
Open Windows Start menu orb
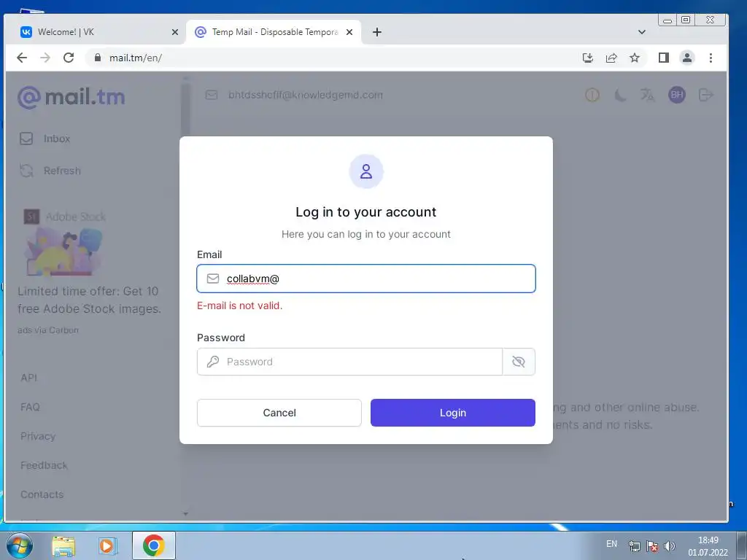point(20,545)
